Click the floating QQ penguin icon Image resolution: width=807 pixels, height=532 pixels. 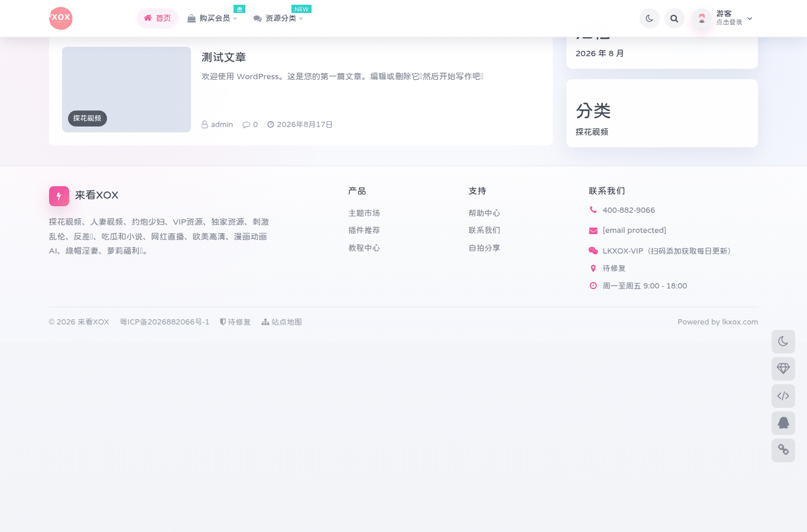pos(783,423)
